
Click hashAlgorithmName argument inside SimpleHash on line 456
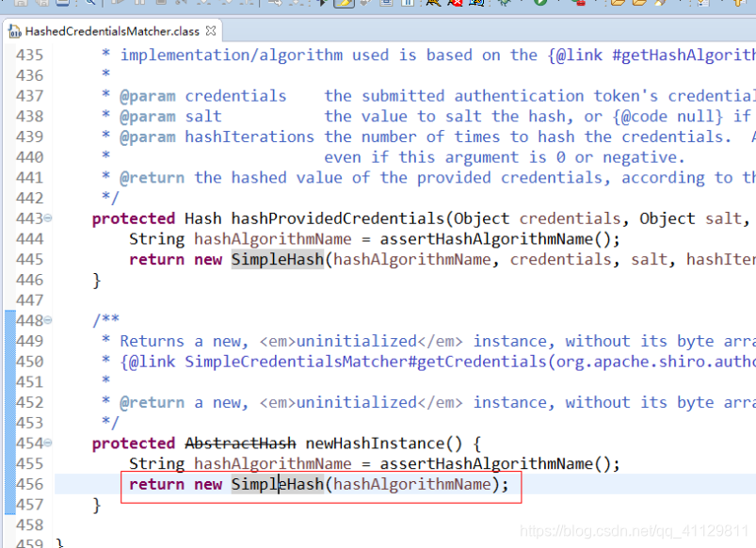click(x=412, y=484)
